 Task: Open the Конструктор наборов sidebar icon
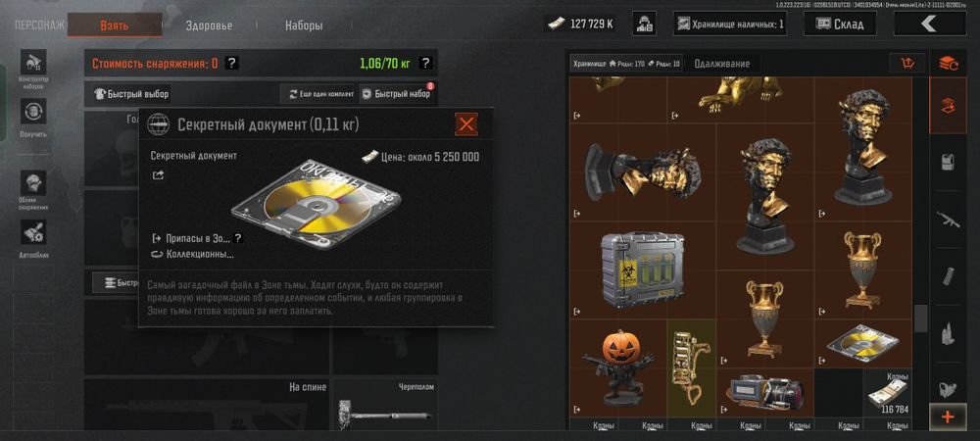click(x=33, y=63)
